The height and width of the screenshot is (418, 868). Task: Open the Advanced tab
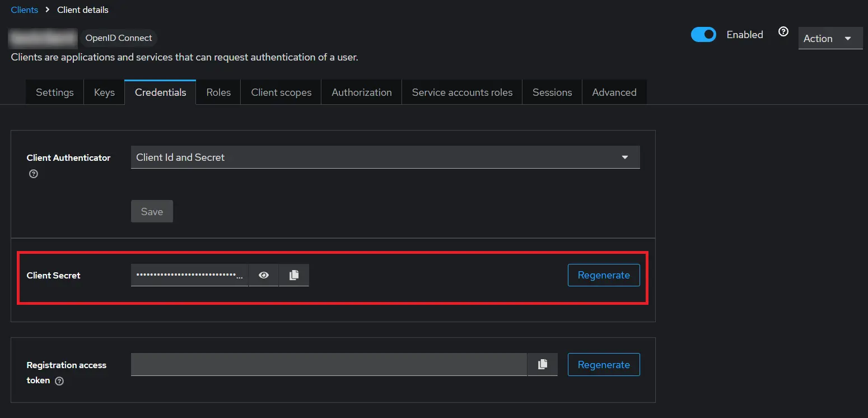(x=614, y=92)
